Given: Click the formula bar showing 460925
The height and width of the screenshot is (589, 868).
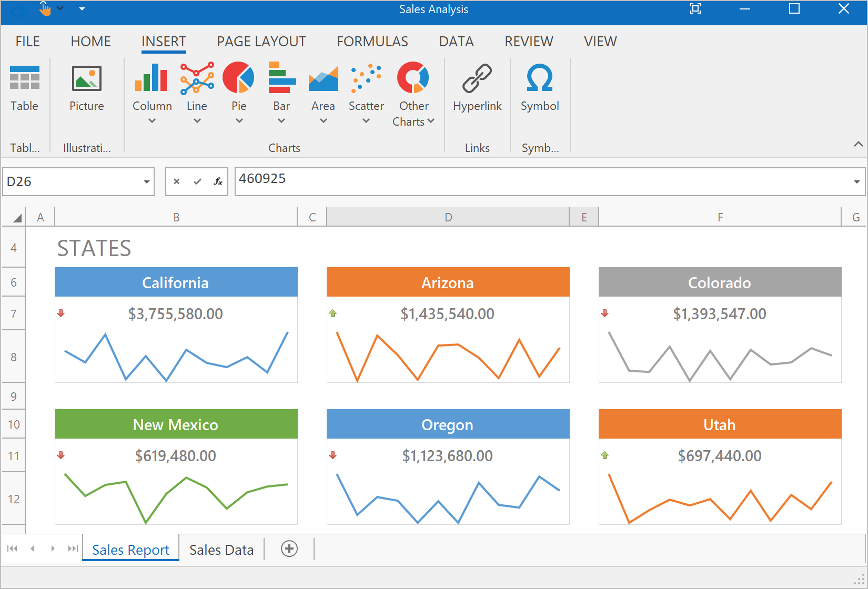Looking at the screenshot, I should 542,181.
